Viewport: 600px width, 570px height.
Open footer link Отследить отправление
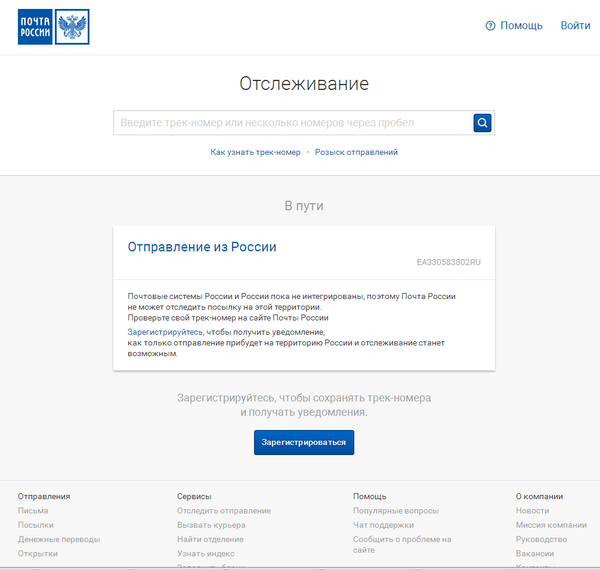tap(224, 511)
